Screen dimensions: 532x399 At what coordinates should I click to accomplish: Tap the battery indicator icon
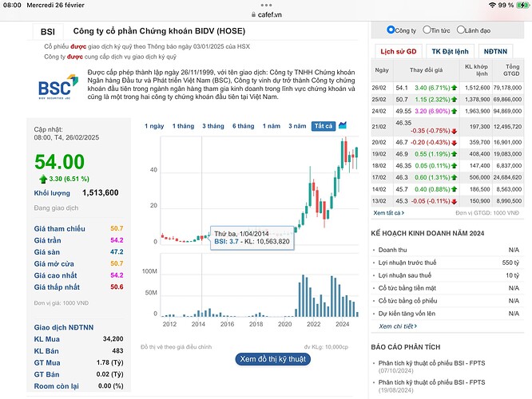[x=519, y=5]
